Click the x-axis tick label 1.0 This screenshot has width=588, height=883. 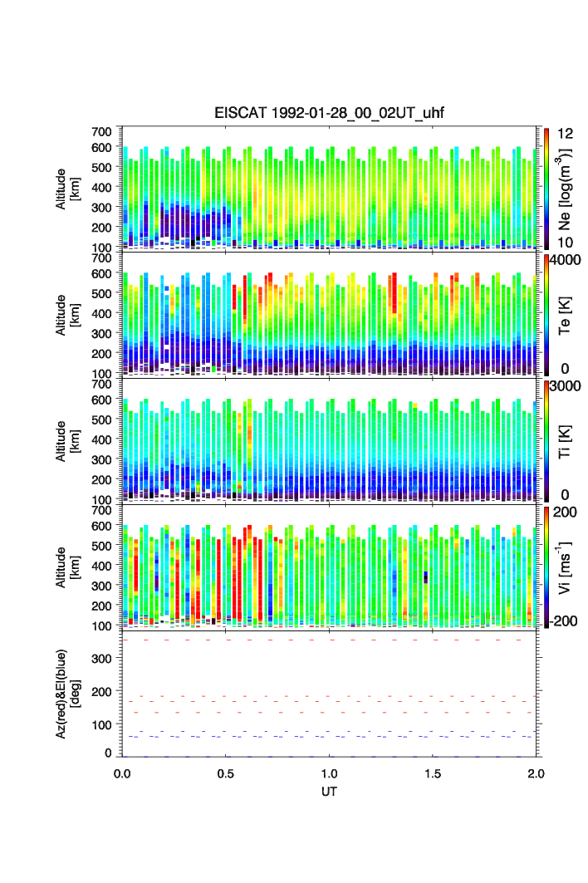click(x=329, y=773)
